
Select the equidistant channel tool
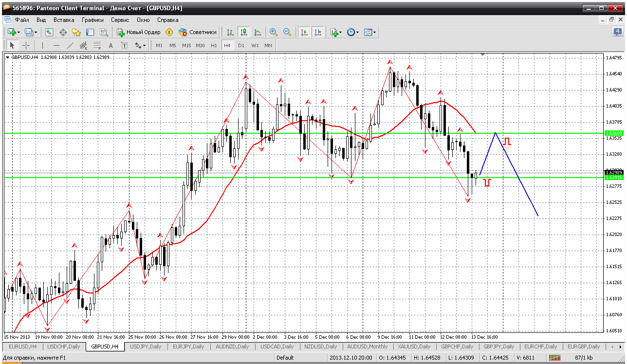83,45
